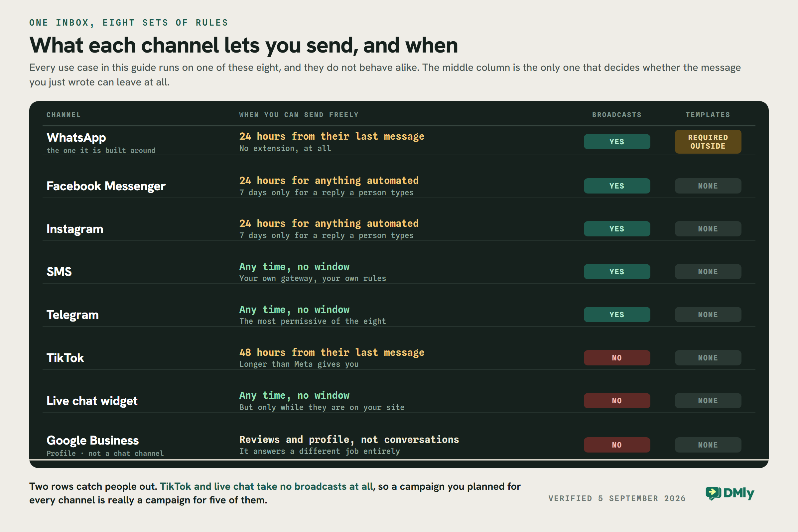
Task: Click the WhatsApp channel name
Action: coord(76,137)
